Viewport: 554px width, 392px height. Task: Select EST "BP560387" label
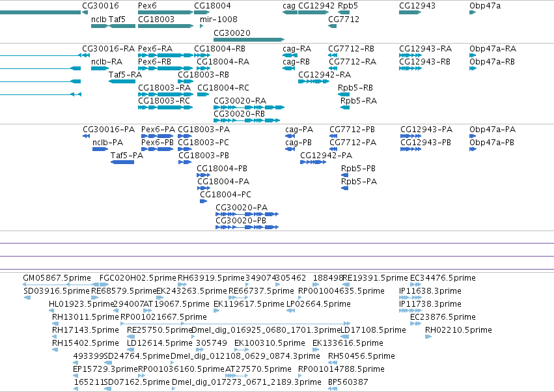(x=348, y=382)
